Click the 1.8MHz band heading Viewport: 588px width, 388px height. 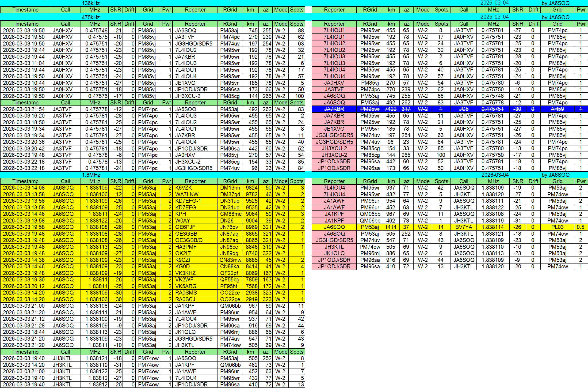pos(91,175)
